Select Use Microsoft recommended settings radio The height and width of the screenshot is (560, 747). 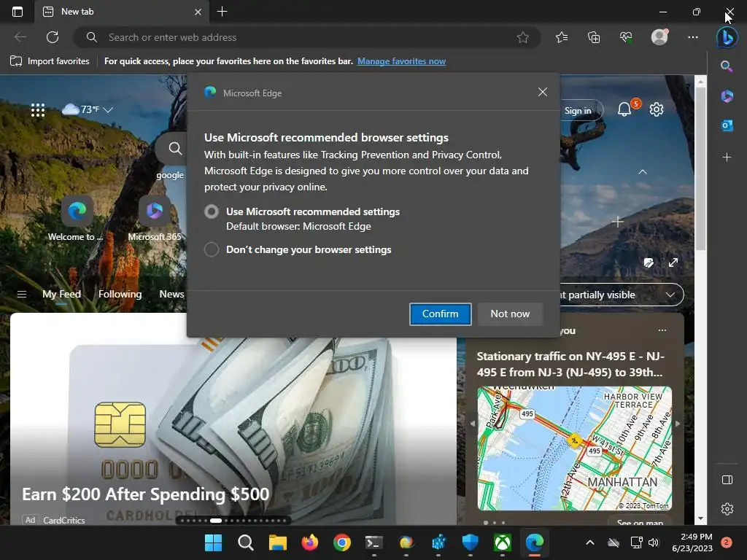tap(212, 211)
